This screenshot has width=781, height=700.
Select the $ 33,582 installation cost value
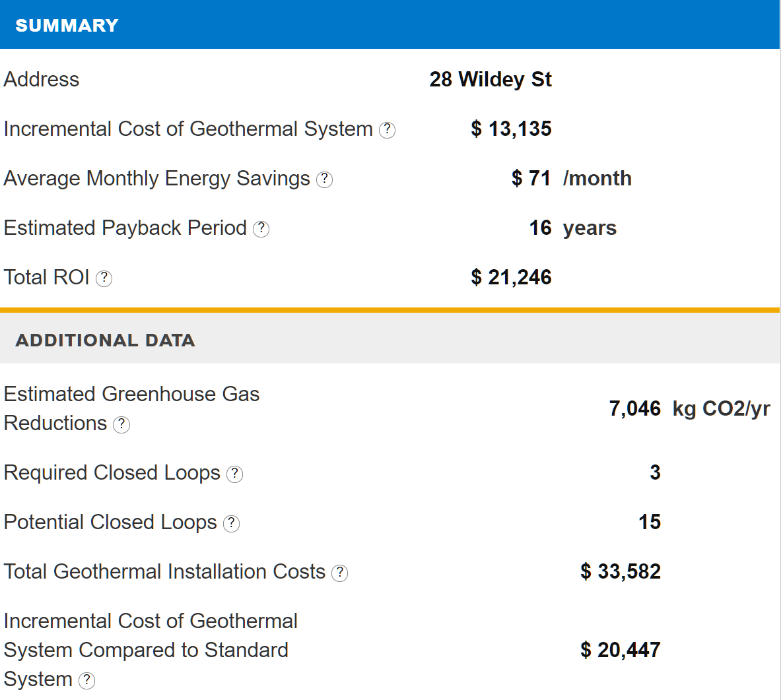pyautogui.click(x=621, y=571)
